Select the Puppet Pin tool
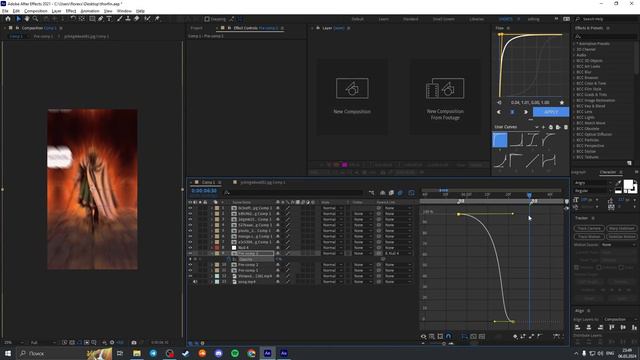Viewport: 640px width, 360px height. pyautogui.click(x=157, y=19)
